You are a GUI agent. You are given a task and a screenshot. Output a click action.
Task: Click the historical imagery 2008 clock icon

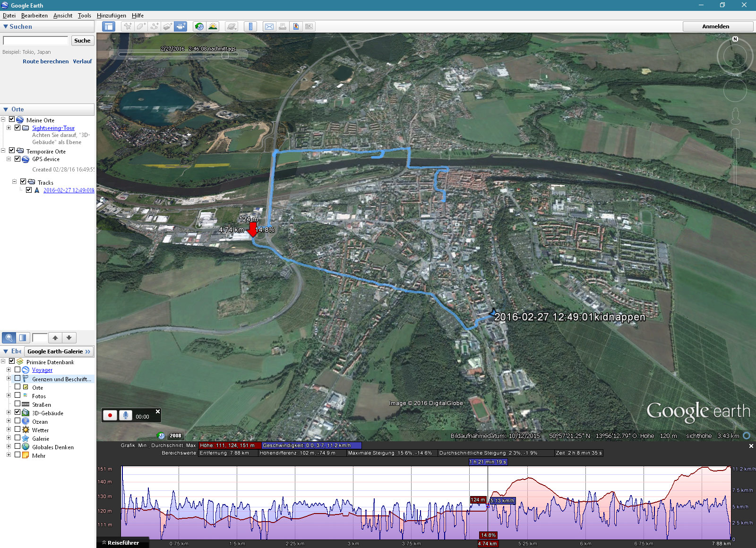(x=161, y=436)
